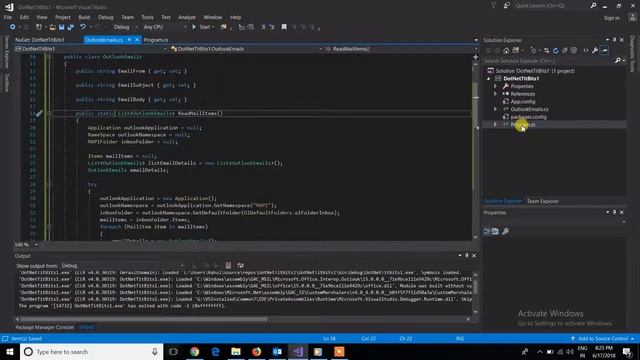This screenshot has height=360, width=640.
Task: Toggle Preview Selected Items in Solution Explorer
Action: tap(604, 51)
